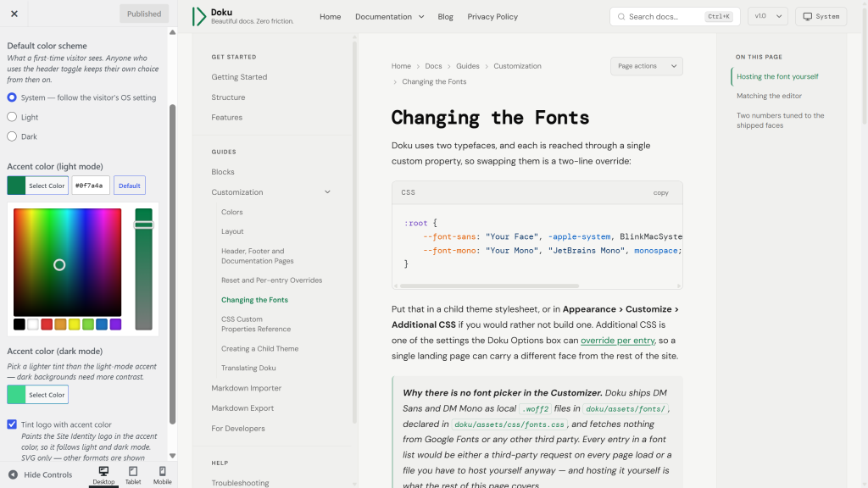The width and height of the screenshot is (868, 488).
Task: Open Translating Doku in sidebar
Action: pyautogui.click(x=248, y=368)
